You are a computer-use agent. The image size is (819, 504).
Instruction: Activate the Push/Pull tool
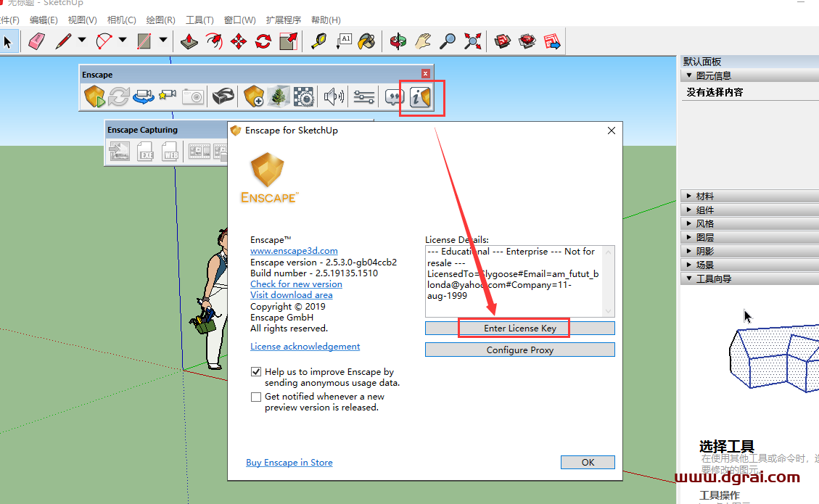coord(189,41)
